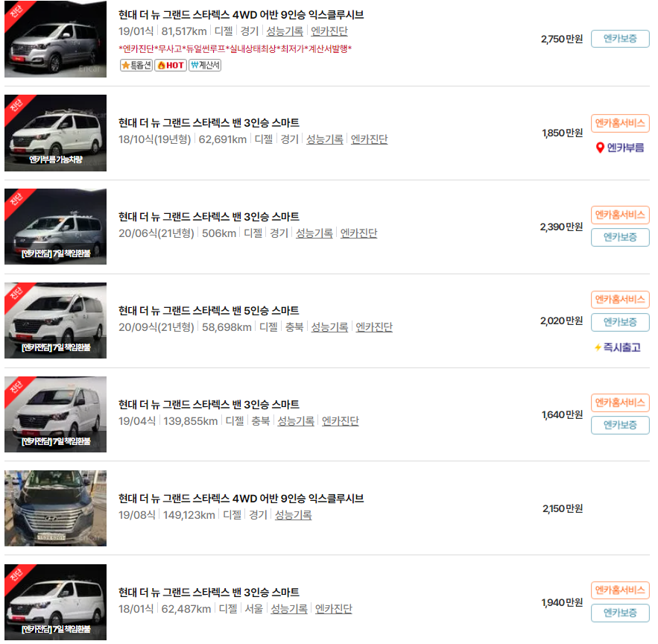Open the blue Starex front-view thumbnail
The image size is (658, 644).
55,508
